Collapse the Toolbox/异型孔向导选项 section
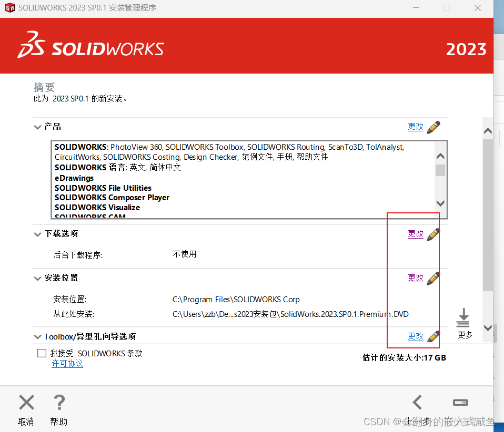 [37, 337]
